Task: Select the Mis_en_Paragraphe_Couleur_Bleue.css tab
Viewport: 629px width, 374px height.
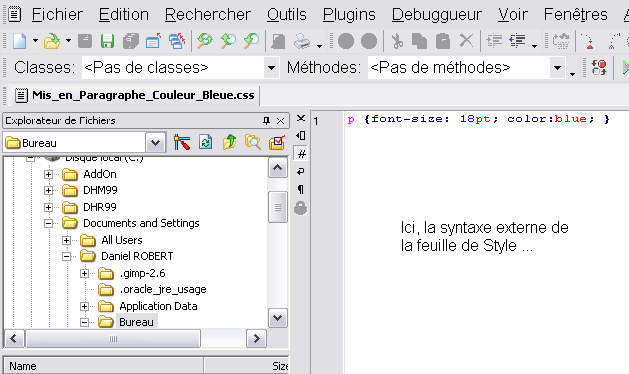Action: [x=136, y=96]
